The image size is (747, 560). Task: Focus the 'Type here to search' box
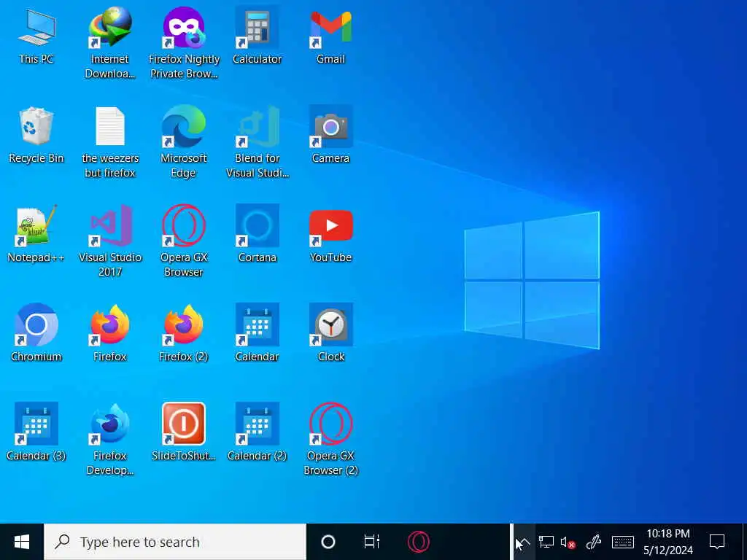coord(175,542)
